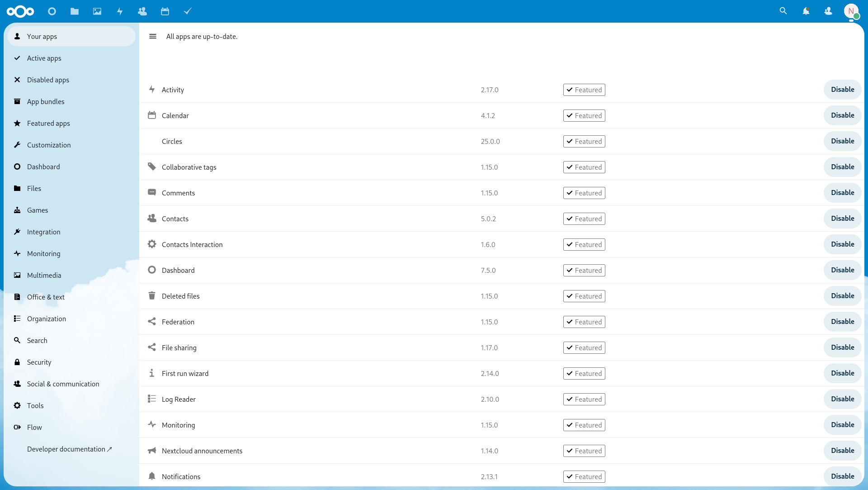Open the unified search magnifier
The height and width of the screenshot is (490, 868).
[783, 11]
